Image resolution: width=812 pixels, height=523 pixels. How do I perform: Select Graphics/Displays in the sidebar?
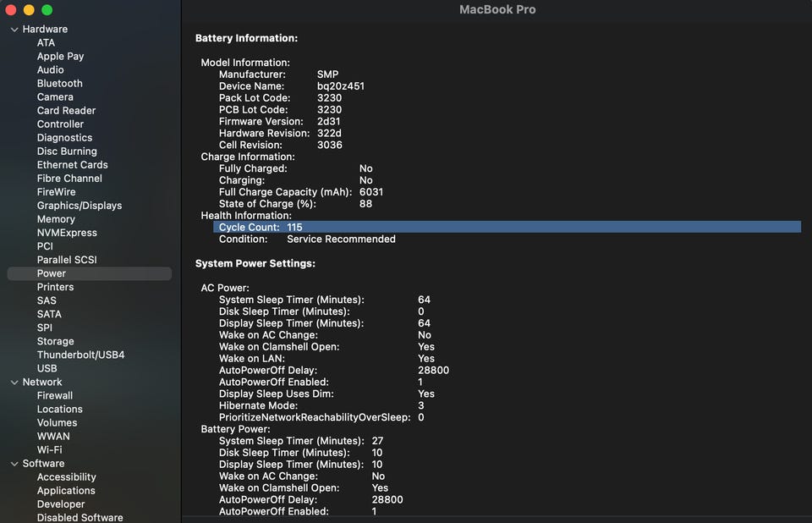point(79,206)
